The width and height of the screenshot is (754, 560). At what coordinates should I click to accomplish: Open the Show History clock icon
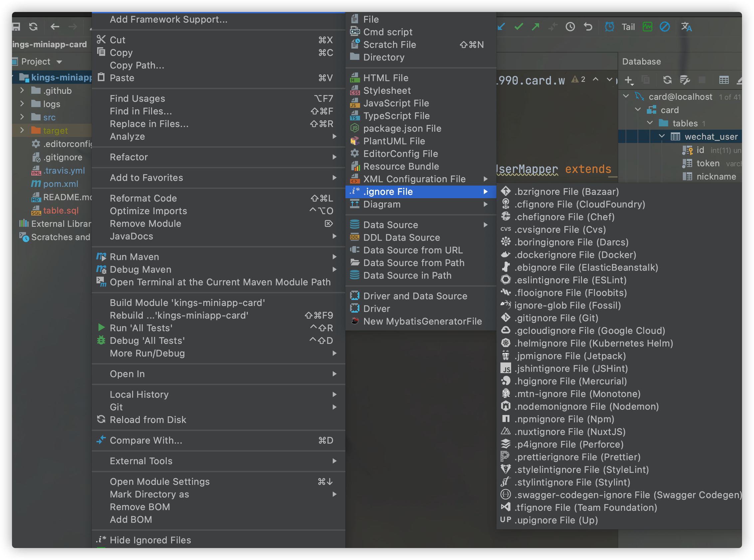point(570,27)
